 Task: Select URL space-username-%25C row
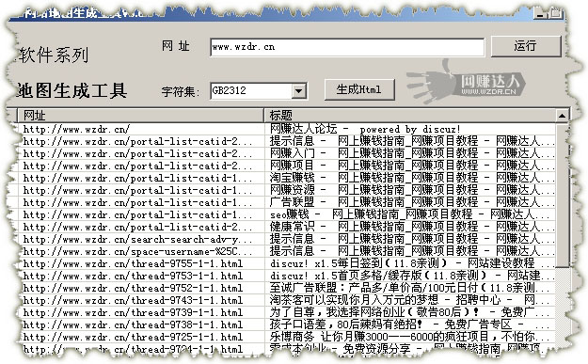click(x=137, y=251)
